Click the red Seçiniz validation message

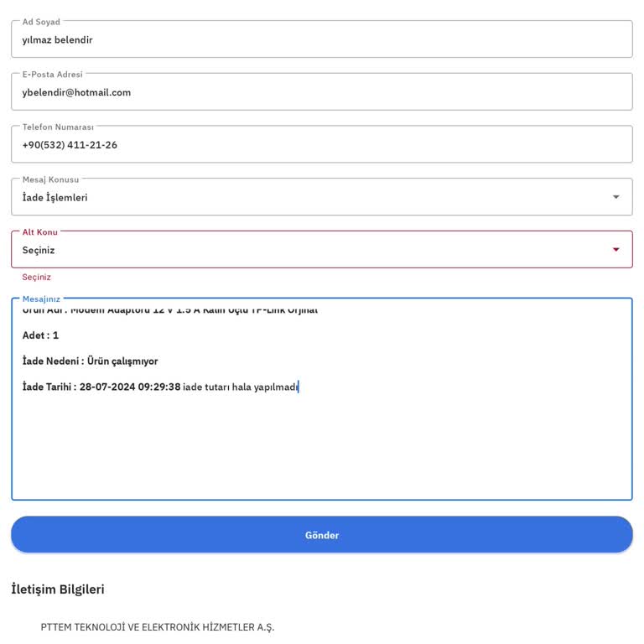(37, 278)
